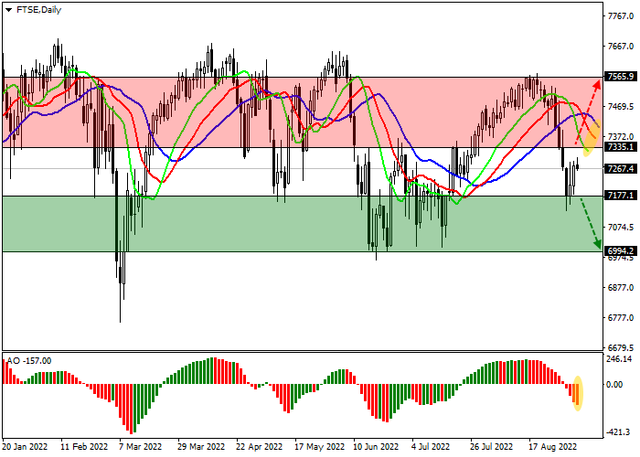
Task: Click the 7 Mar 2022 date label
Action: pyautogui.click(x=140, y=449)
